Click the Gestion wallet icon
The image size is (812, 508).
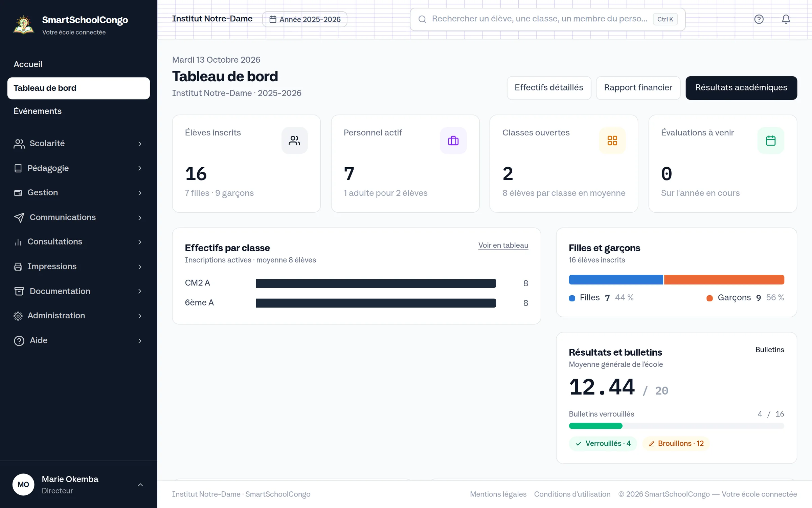(18, 193)
